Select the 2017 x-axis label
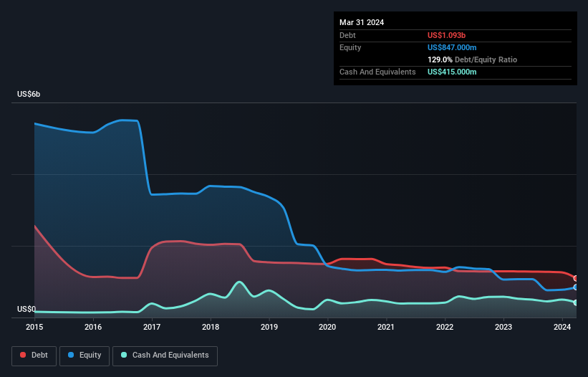Viewport: 588px width, 377px height. (152, 327)
